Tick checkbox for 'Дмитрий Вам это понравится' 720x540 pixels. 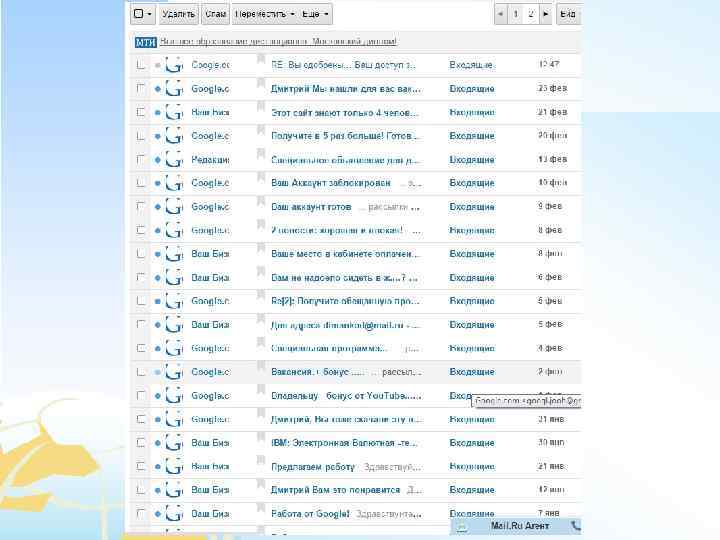point(141,489)
